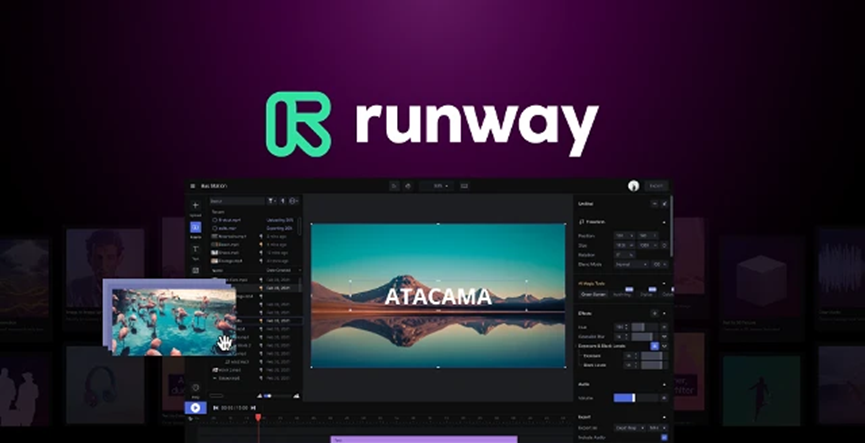Screen dimensions: 865x443
Task: Click the Position X value field
Action: pos(623,236)
